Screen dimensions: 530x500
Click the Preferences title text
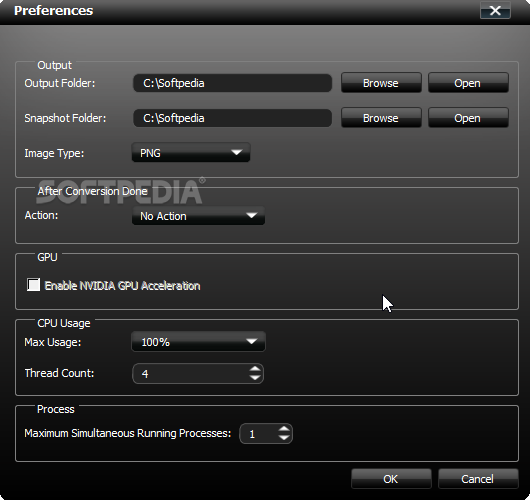(53, 10)
